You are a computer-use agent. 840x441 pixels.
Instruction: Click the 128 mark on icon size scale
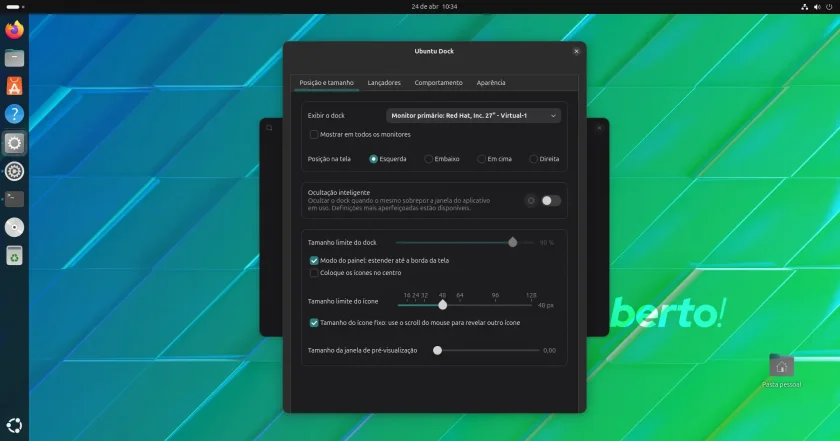(531, 295)
